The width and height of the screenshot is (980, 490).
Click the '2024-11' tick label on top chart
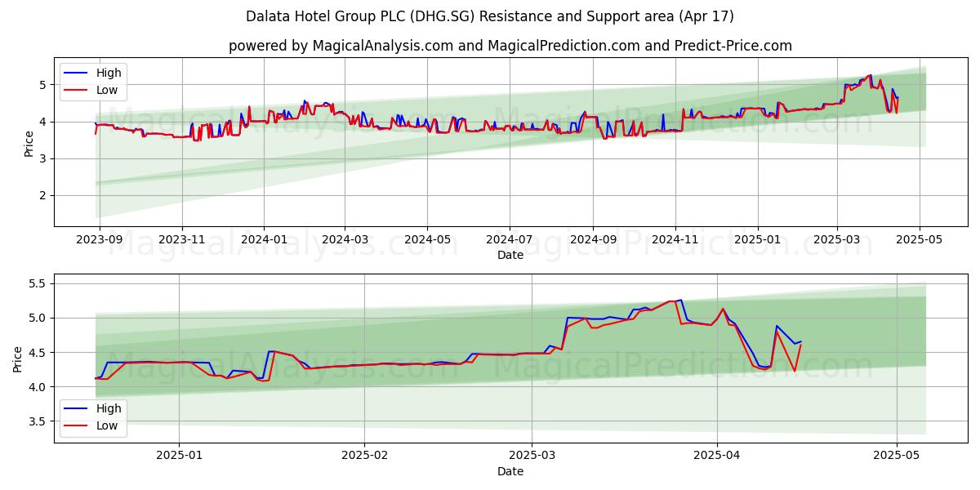click(675, 239)
